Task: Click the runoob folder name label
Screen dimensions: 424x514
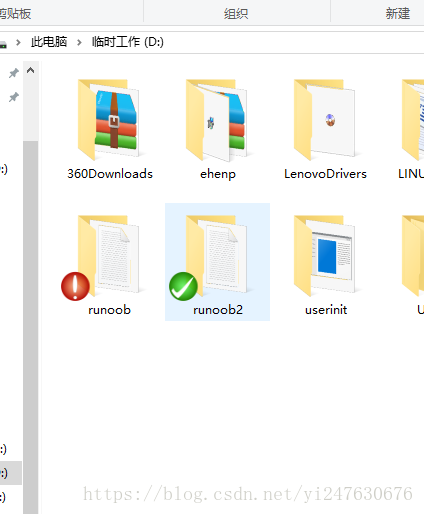Action: pos(109,310)
